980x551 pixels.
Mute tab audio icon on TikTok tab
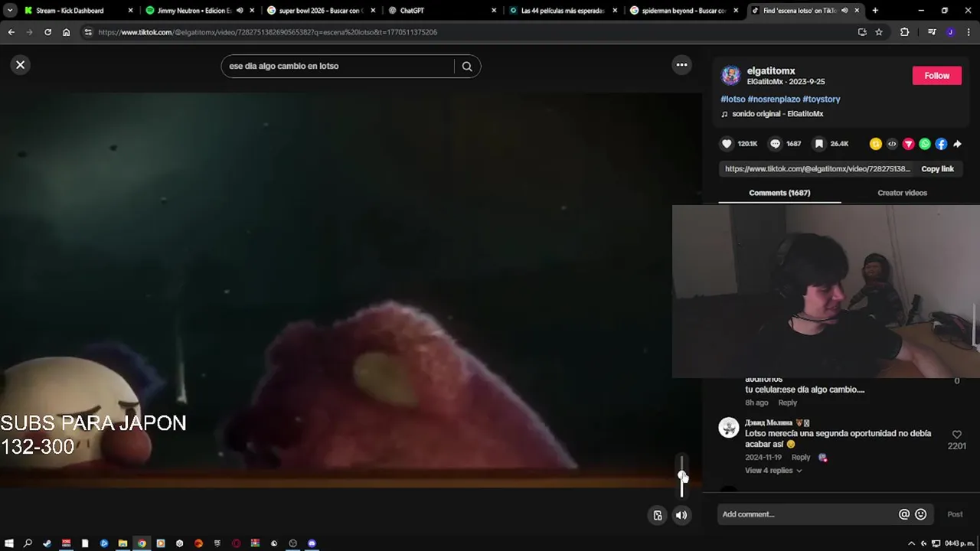pos(844,11)
